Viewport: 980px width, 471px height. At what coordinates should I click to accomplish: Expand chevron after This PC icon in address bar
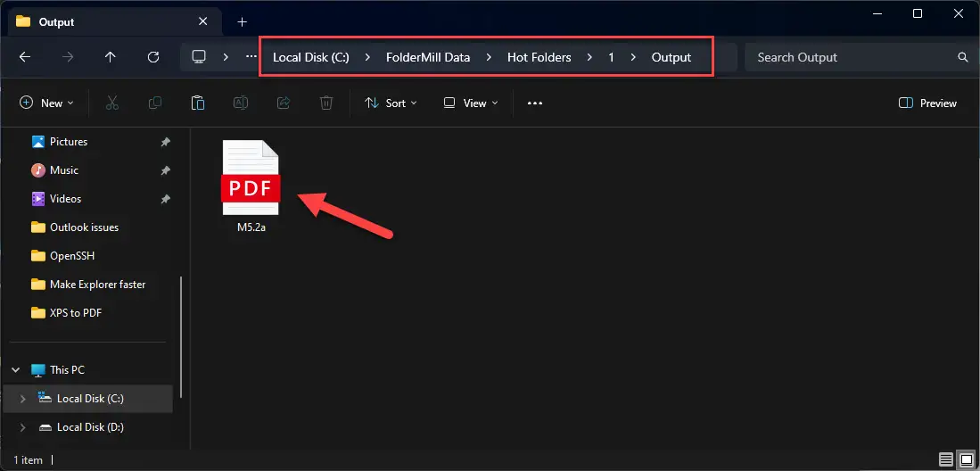226,57
